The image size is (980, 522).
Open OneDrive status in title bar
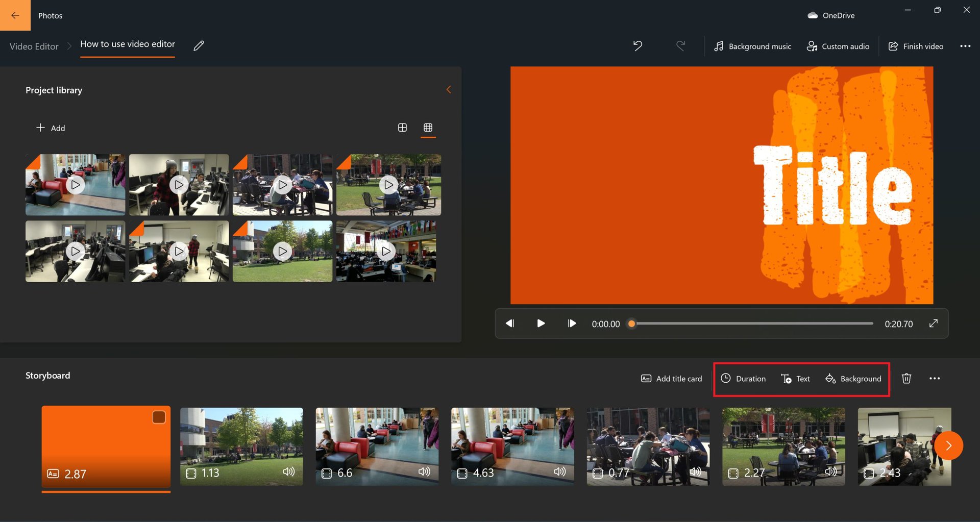click(831, 15)
